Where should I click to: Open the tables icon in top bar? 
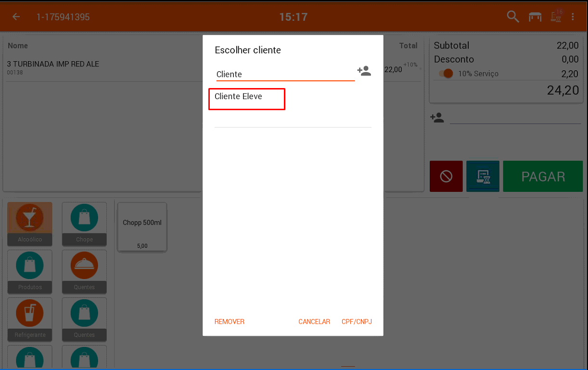tap(535, 17)
